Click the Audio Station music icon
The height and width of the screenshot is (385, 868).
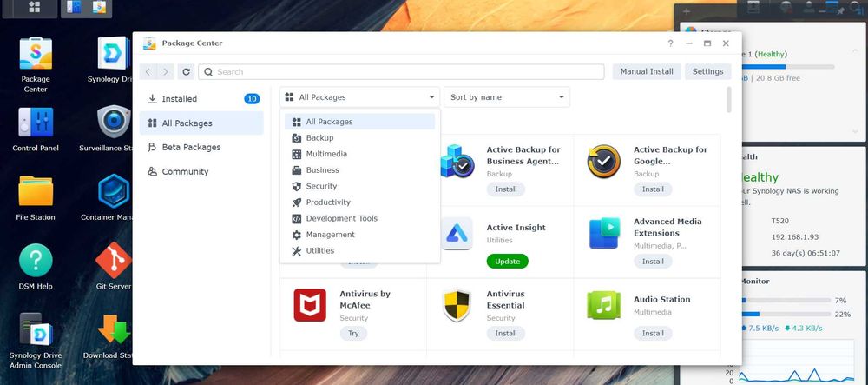click(x=604, y=305)
